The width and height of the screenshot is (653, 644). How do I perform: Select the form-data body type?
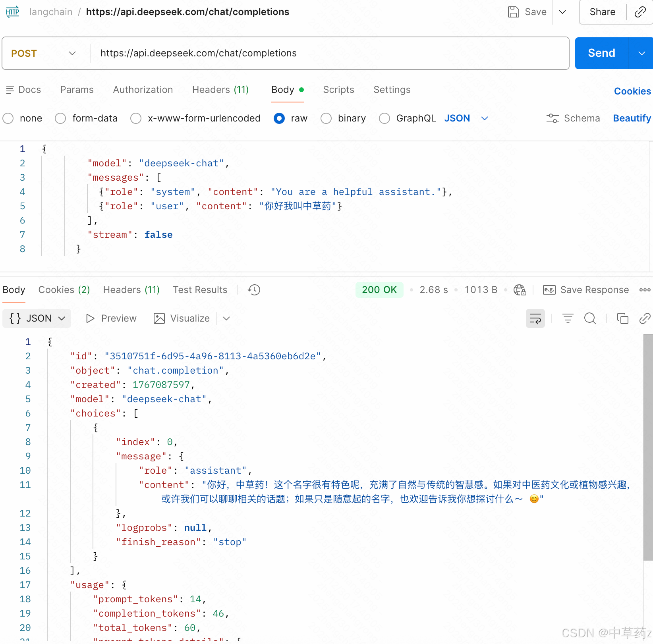click(x=60, y=118)
